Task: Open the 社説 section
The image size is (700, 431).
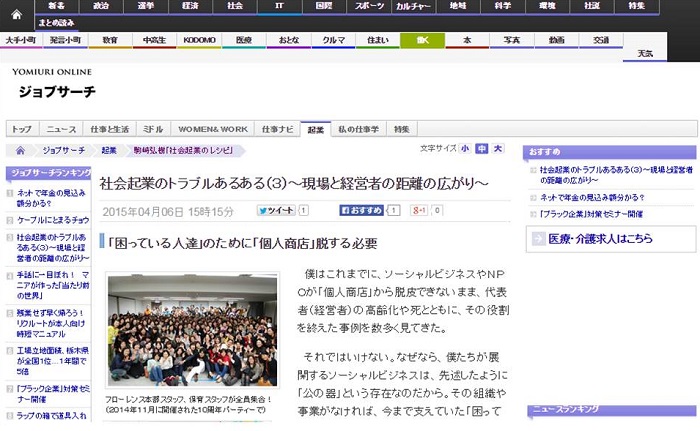Action: click(x=592, y=6)
